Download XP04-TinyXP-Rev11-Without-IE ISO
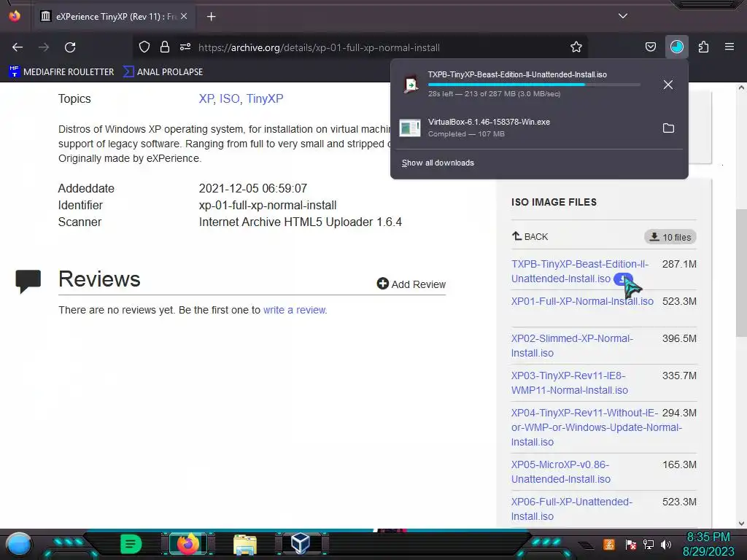Screen dimensions: 747x560 (597, 427)
